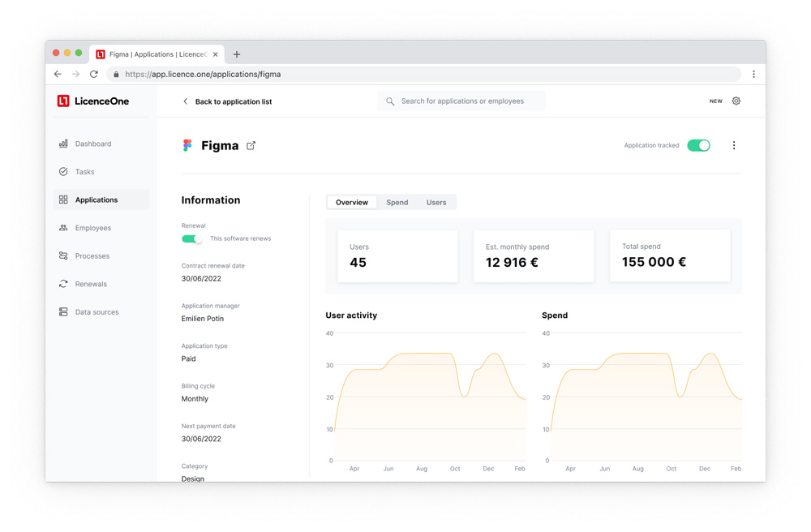Click the browser address bar URL
The image size is (811, 532).
tap(203, 74)
